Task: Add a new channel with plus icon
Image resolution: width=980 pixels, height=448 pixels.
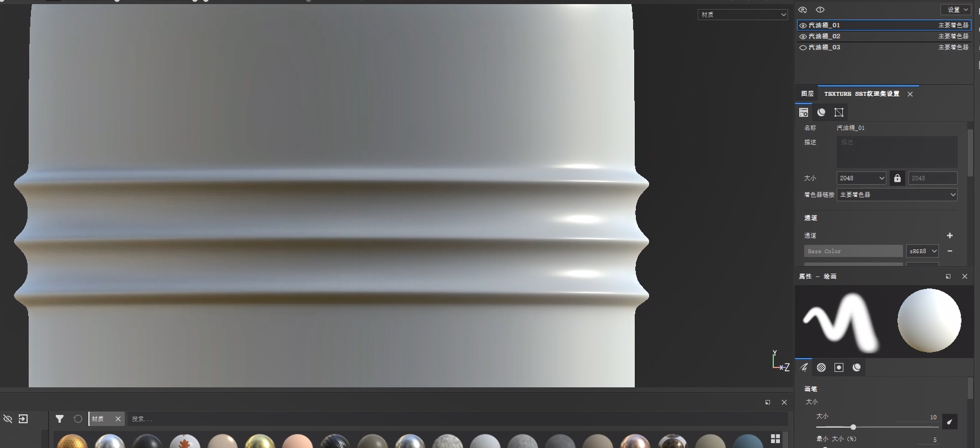Action: 950,235
